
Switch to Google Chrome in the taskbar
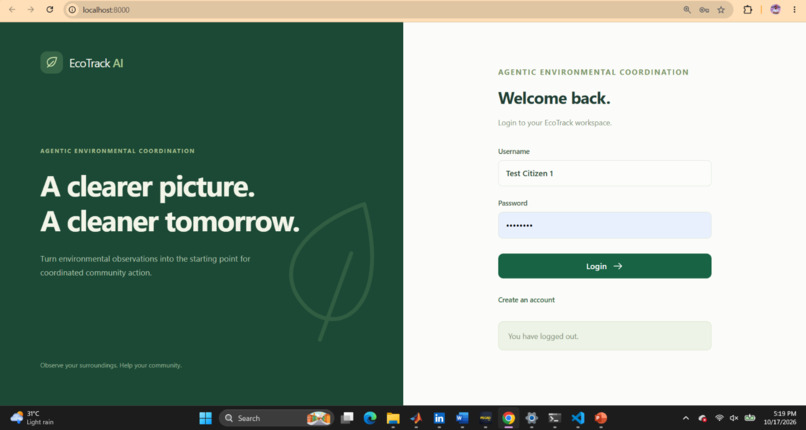tap(508, 418)
